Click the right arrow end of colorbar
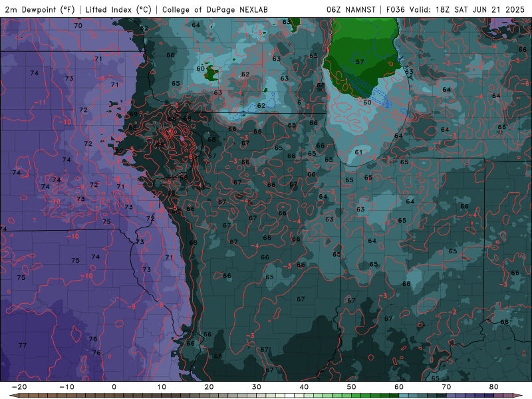The image size is (532, 399). tap(519, 396)
